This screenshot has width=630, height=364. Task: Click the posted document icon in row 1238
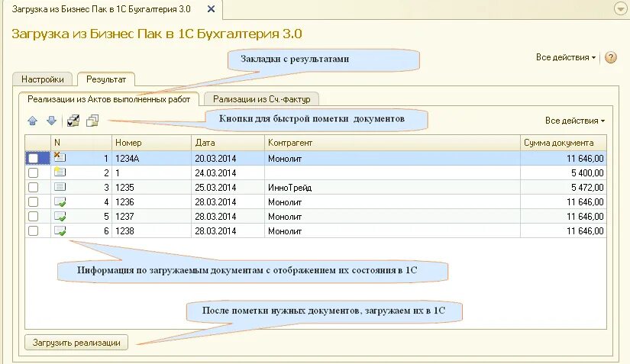pos(60,230)
